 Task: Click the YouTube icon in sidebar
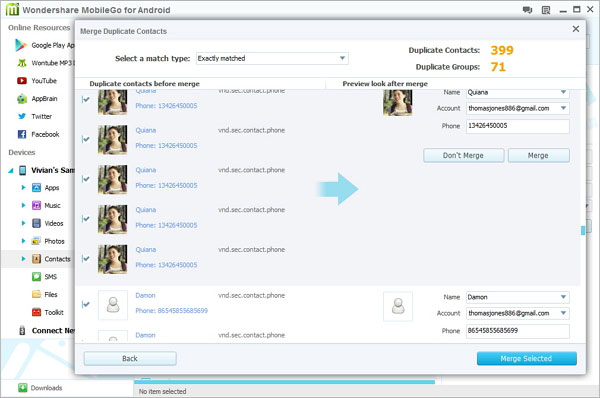click(22, 80)
